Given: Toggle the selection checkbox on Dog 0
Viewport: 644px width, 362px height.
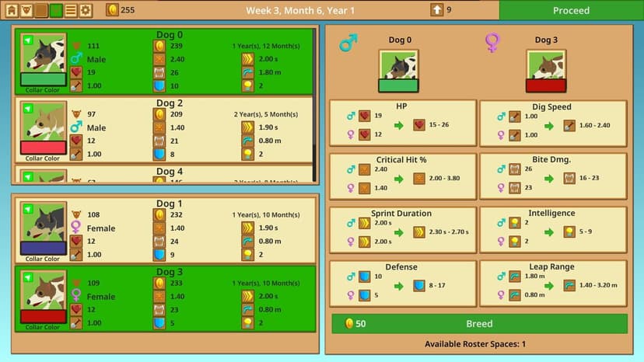Looking at the screenshot, I should point(28,40).
